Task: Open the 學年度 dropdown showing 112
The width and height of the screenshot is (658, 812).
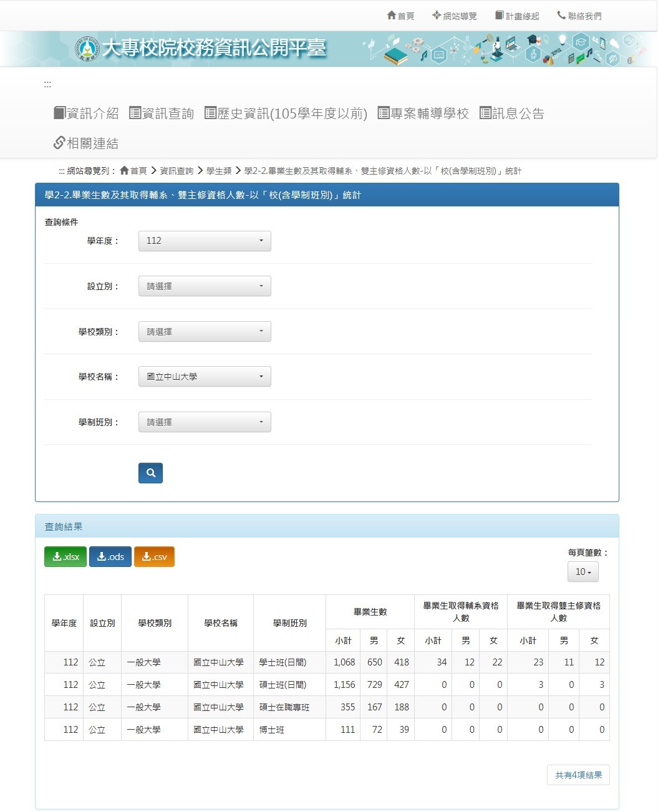Action: tap(205, 241)
